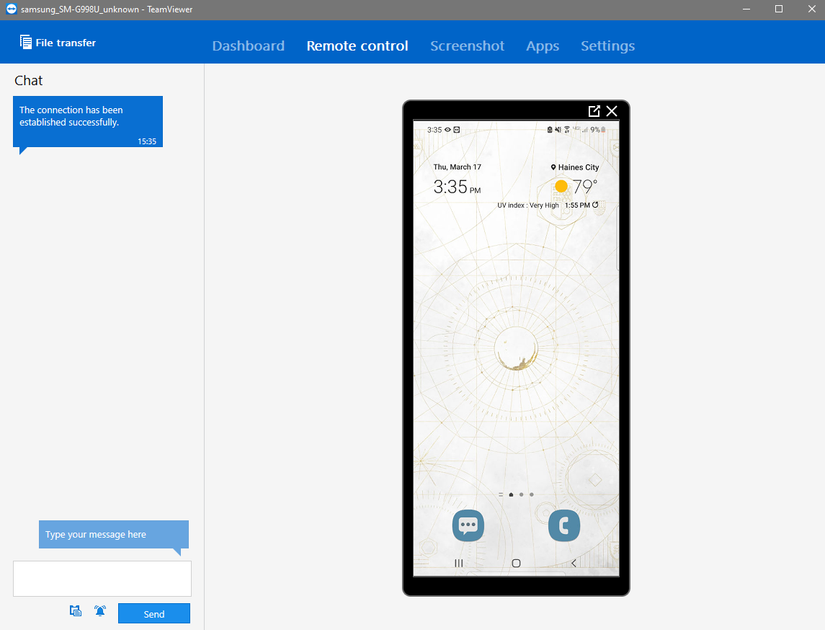The height and width of the screenshot is (630, 825).
Task: Click the 3:35 PM clock widget
Action: [457, 187]
